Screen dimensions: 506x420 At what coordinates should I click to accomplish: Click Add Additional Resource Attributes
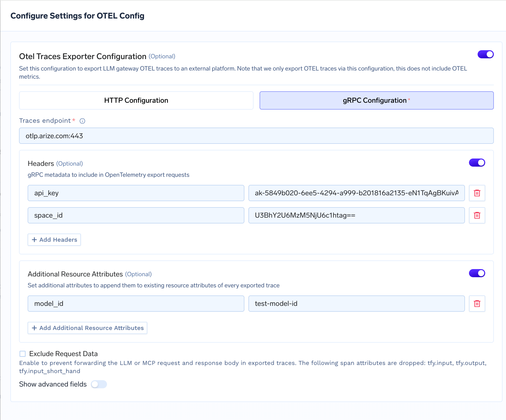pyautogui.click(x=87, y=328)
